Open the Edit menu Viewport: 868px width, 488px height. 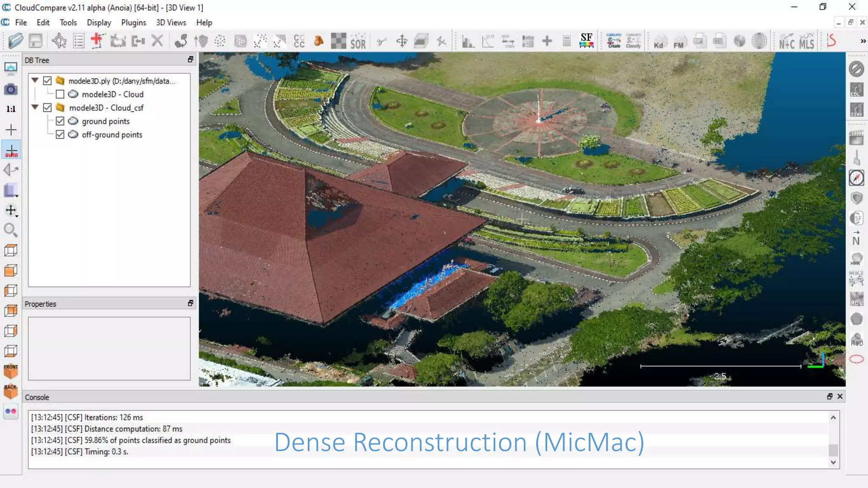[x=43, y=22]
